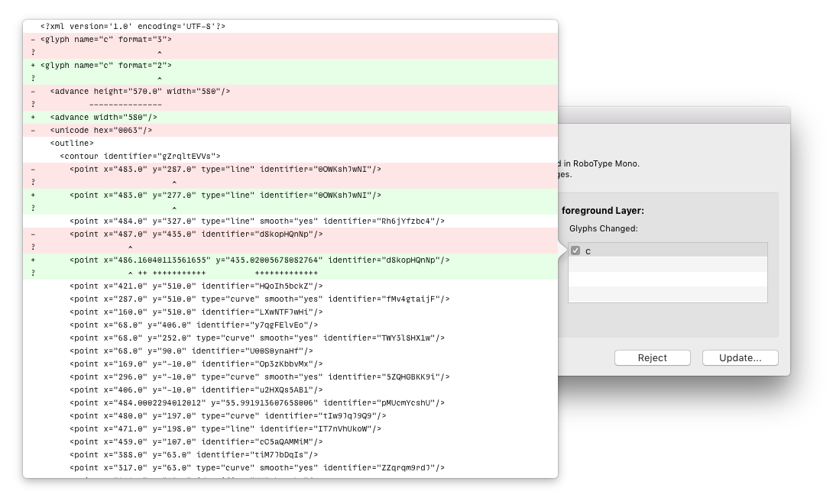
Task: Select the added advance width="580" line
Action: (104, 118)
